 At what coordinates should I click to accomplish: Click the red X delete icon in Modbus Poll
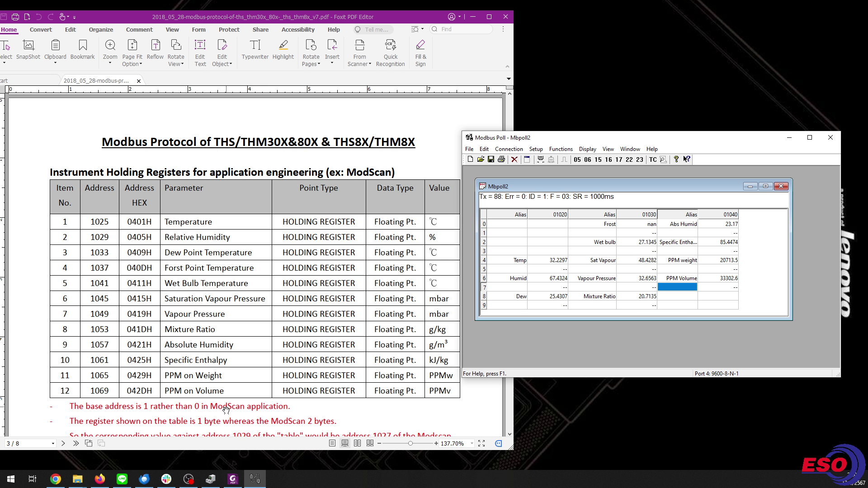pos(514,160)
